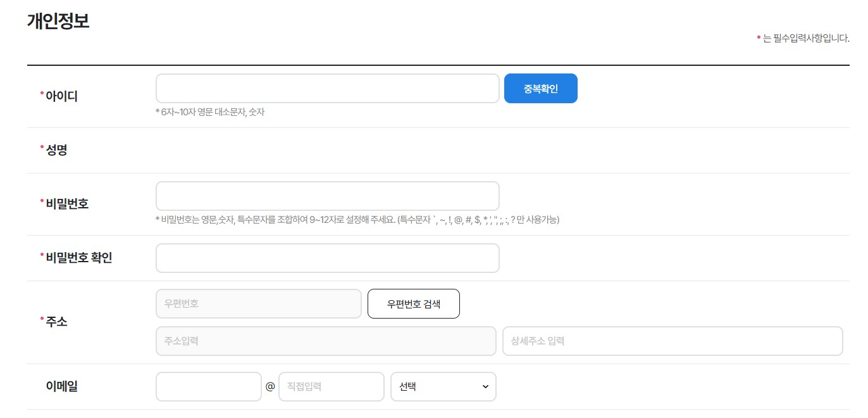Click the 중복확인 button to check ID availability
The width and height of the screenshot is (868, 418).
pyautogui.click(x=540, y=88)
